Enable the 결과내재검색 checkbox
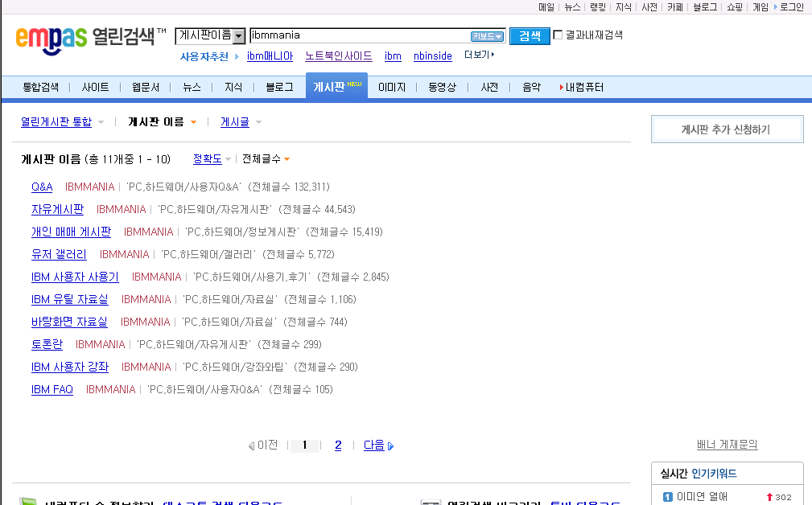812x505 pixels. [558, 35]
